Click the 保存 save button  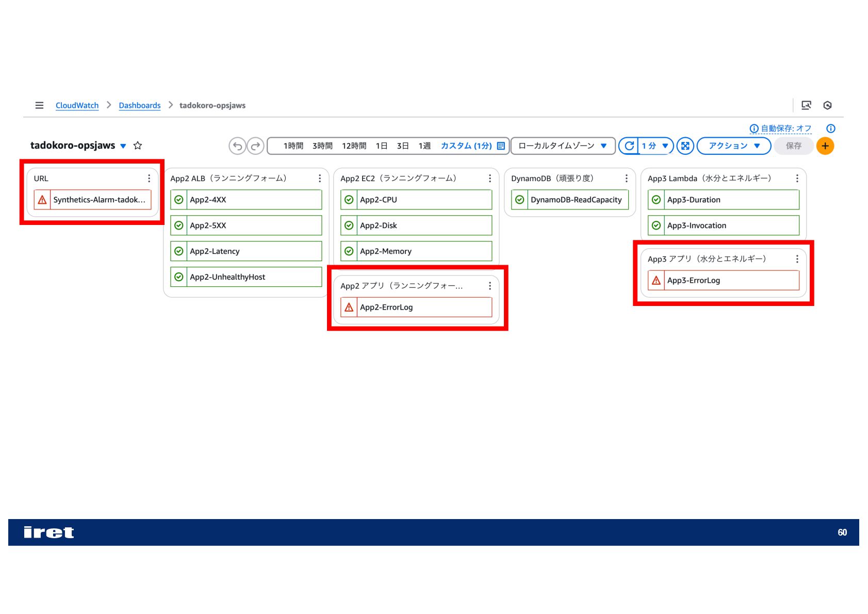[x=793, y=146]
